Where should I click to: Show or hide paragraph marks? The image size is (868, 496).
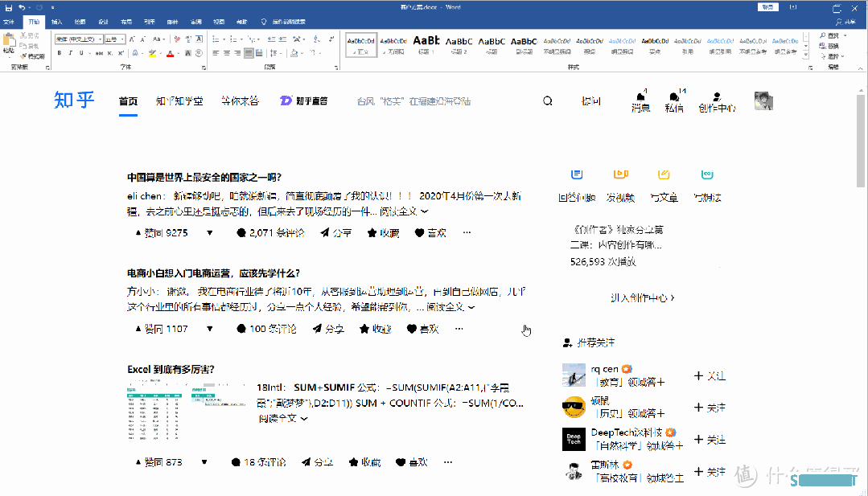coord(331,39)
